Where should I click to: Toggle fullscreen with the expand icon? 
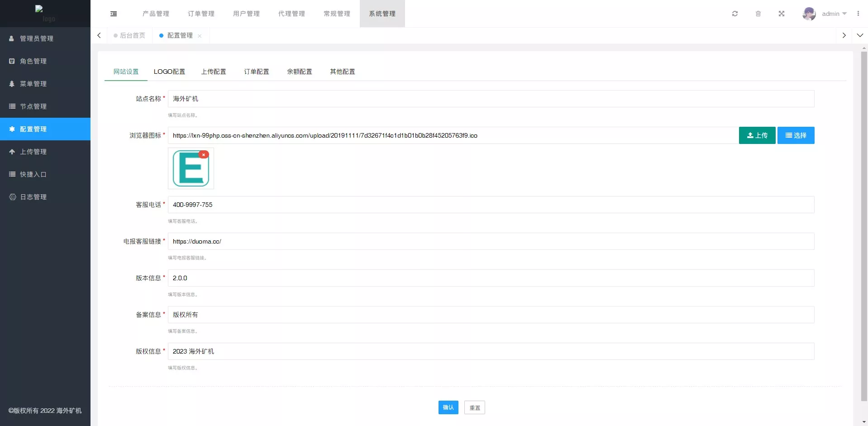coord(781,14)
